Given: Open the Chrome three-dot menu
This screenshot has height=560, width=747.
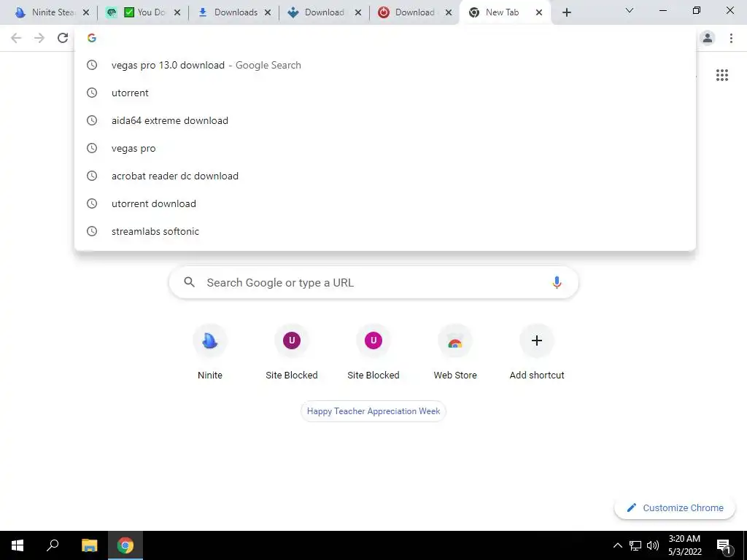Looking at the screenshot, I should (x=731, y=38).
